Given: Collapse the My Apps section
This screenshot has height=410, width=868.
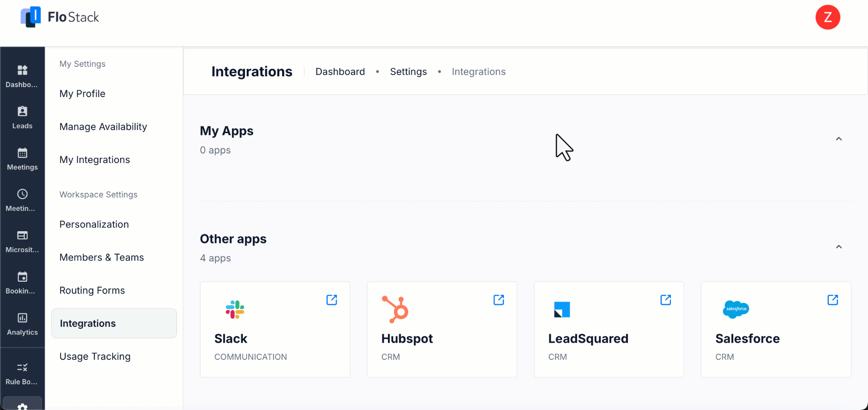Looking at the screenshot, I should [839, 139].
